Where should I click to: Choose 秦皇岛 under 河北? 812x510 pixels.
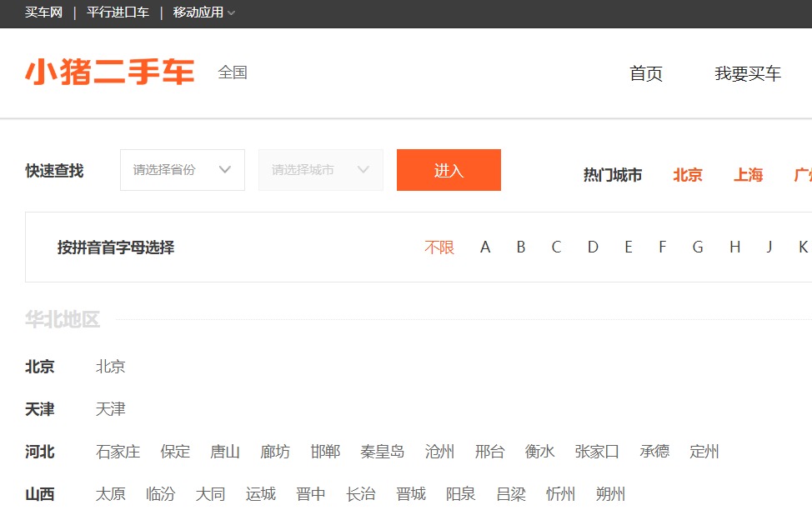tap(383, 452)
